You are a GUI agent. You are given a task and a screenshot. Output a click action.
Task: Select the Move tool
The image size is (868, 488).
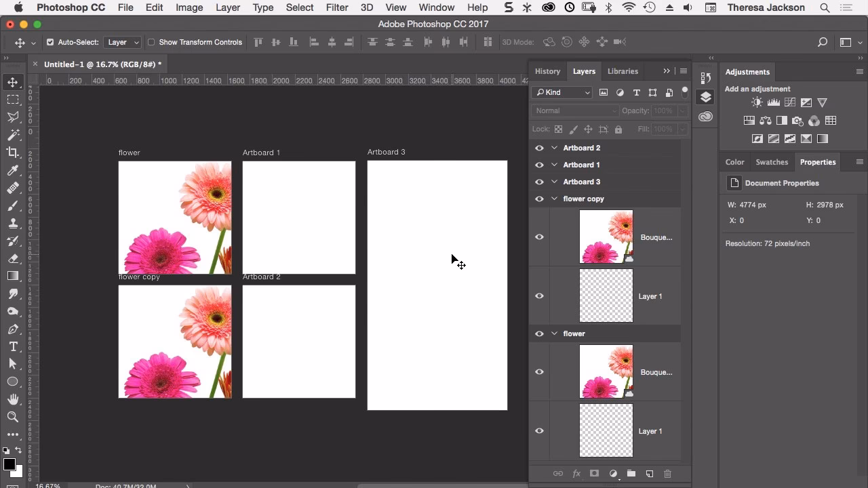[14, 82]
